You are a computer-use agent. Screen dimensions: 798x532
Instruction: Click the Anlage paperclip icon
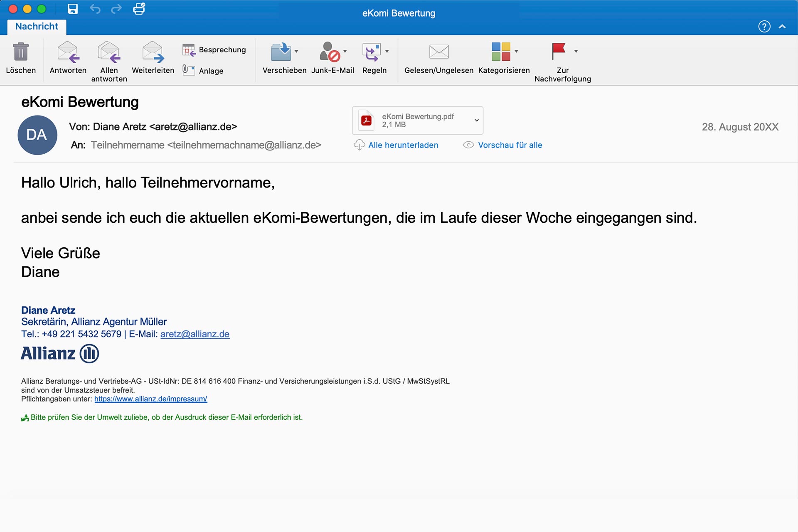189,70
